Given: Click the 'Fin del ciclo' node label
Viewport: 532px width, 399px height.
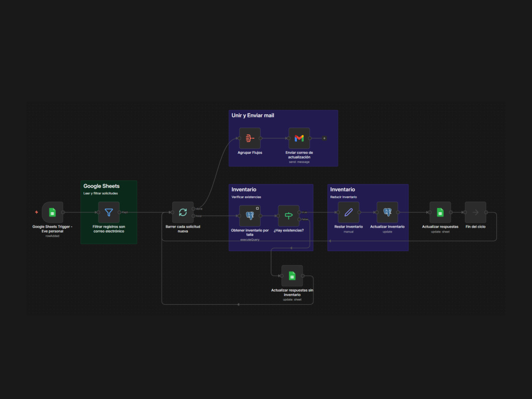Looking at the screenshot, I should point(475,227).
